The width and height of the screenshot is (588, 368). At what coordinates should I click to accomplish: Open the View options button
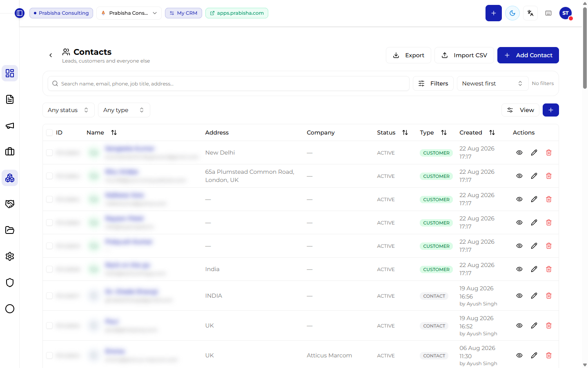coord(520,110)
